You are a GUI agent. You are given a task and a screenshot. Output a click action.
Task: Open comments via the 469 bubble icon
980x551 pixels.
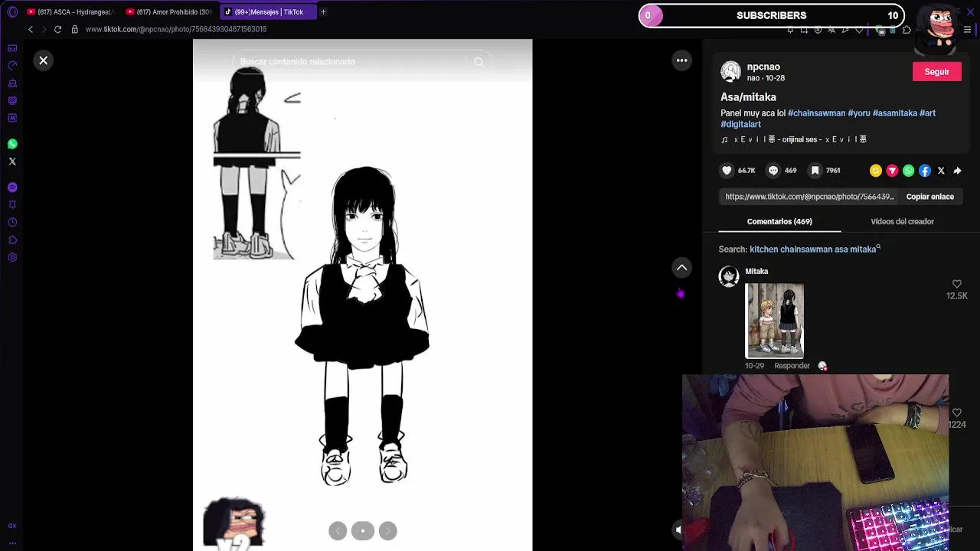click(x=773, y=171)
